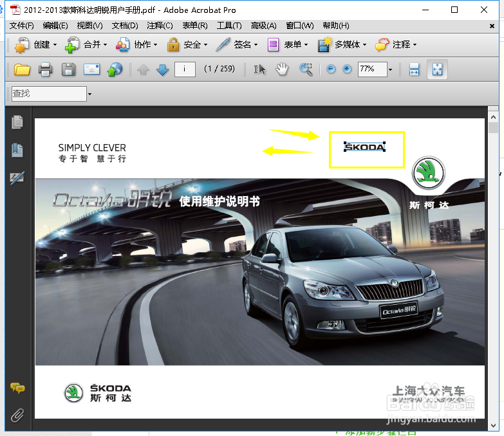Click the Find (查找) search box

[x=49, y=94]
